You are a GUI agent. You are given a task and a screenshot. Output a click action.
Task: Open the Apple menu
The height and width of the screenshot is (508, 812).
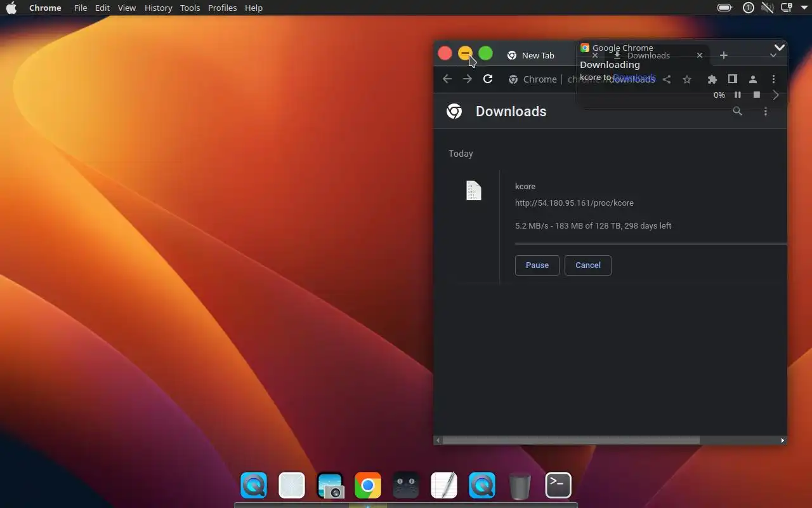pos(11,8)
